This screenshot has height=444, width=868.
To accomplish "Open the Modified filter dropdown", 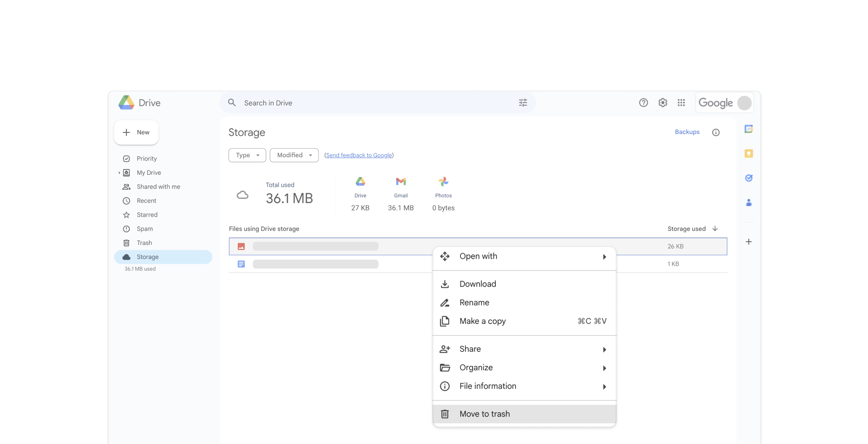I will [x=294, y=155].
